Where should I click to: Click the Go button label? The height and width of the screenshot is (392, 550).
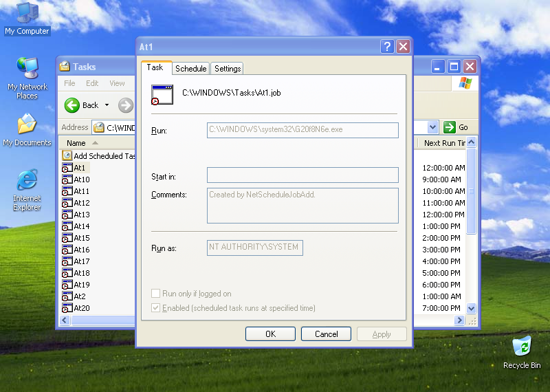pos(463,127)
